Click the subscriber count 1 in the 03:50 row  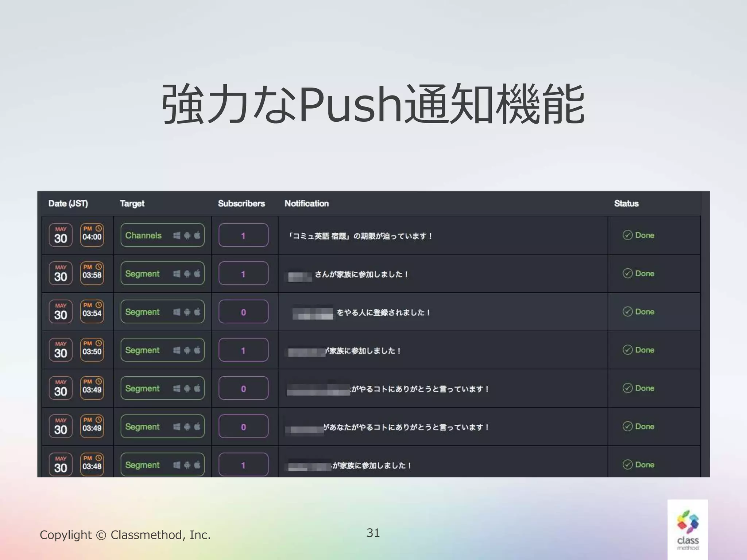pos(243,350)
